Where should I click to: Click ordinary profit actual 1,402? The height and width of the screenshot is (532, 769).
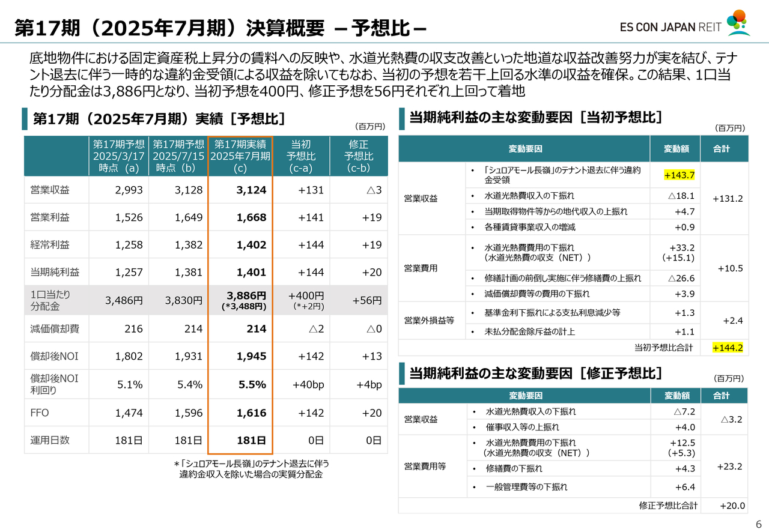click(251, 244)
